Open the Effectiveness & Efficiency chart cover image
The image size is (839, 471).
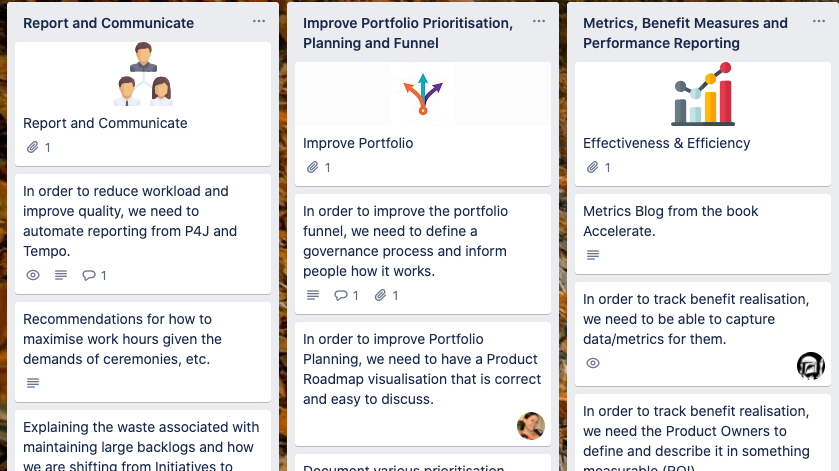[x=702, y=95]
